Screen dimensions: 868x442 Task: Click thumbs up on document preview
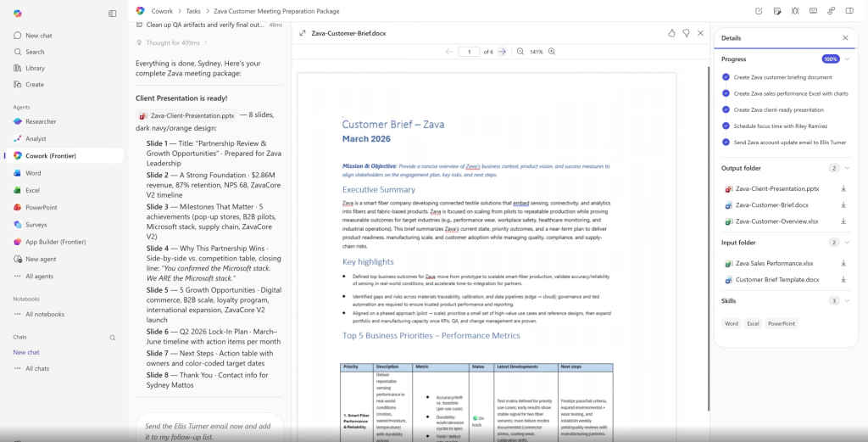671,33
